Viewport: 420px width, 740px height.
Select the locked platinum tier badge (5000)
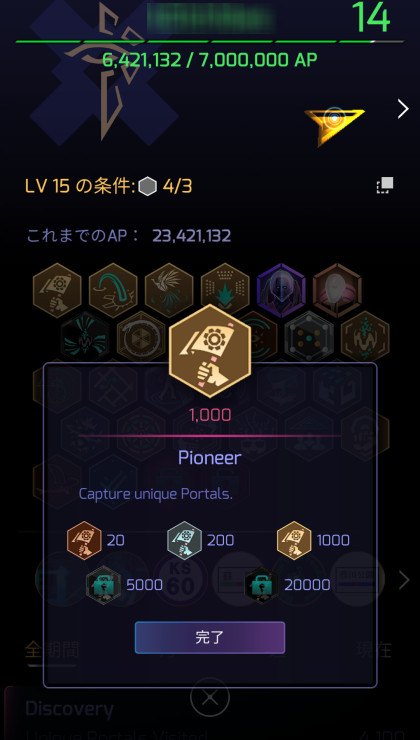103,585
